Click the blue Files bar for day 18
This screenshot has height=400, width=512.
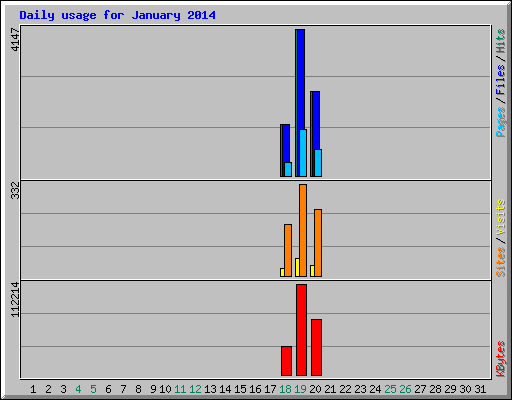(x=286, y=143)
